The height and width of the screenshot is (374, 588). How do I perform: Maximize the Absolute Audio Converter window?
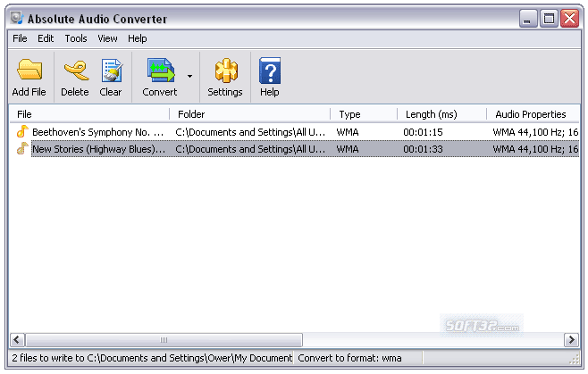coord(549,19)
